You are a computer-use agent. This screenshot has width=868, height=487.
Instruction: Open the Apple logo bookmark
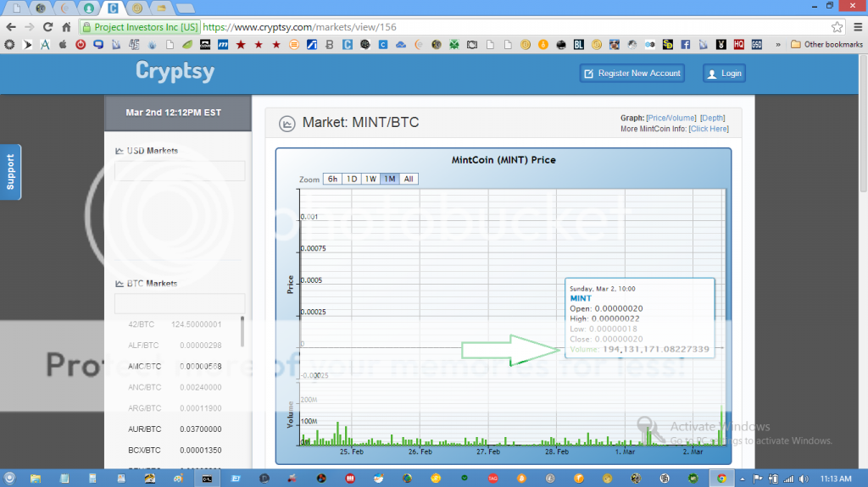coord(63,44)
